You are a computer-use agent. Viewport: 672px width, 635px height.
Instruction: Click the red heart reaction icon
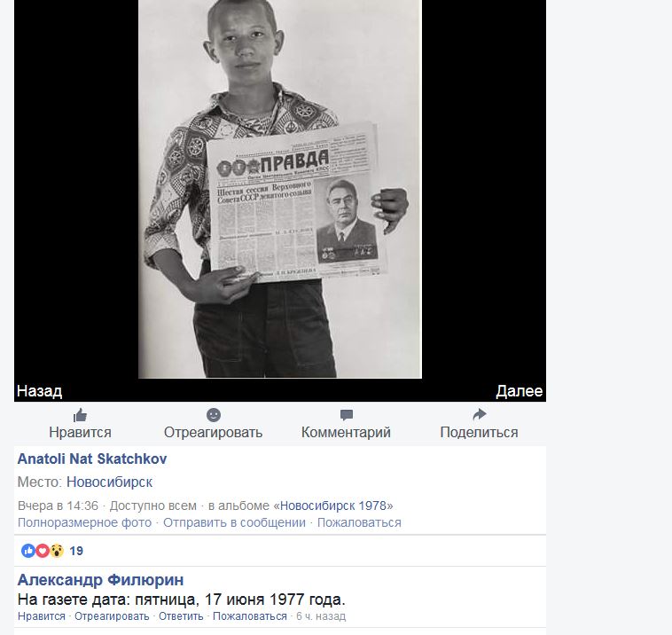pyautogui.click(x=42, y=551)
